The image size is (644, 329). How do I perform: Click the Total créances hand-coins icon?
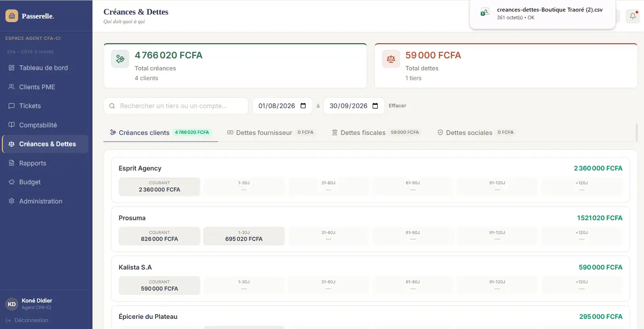120,59
